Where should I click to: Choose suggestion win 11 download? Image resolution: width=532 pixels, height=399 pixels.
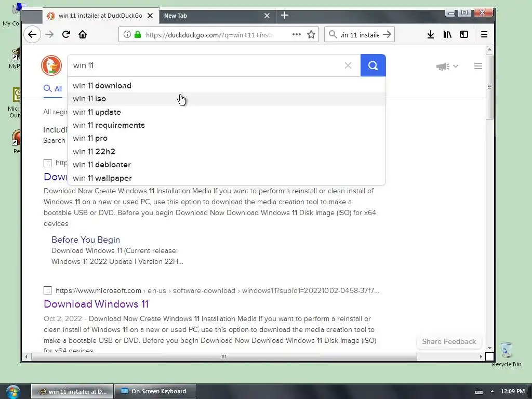[x=227, y=86]
